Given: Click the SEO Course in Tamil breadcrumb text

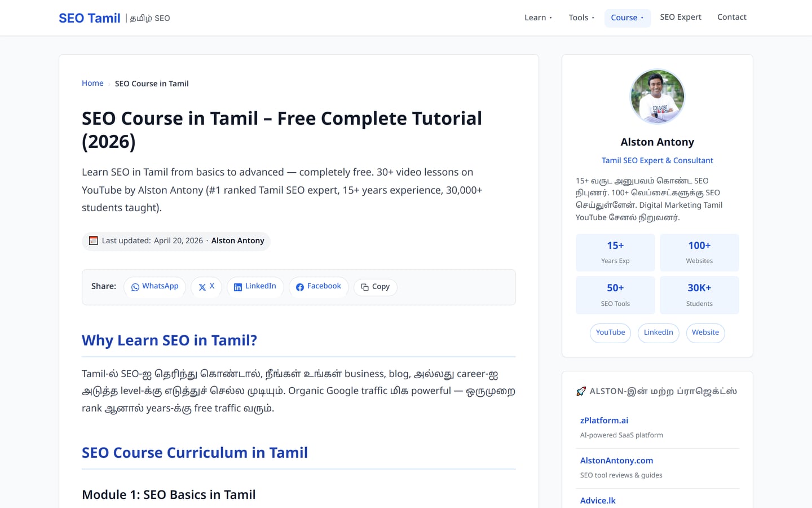Looking at the screenshot, I should [x=152, y=84].
